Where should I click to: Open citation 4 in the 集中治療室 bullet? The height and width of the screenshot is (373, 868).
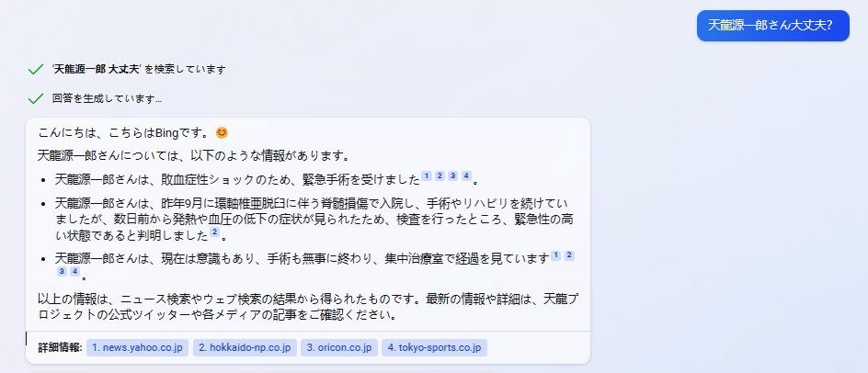[x=74, y=271]
